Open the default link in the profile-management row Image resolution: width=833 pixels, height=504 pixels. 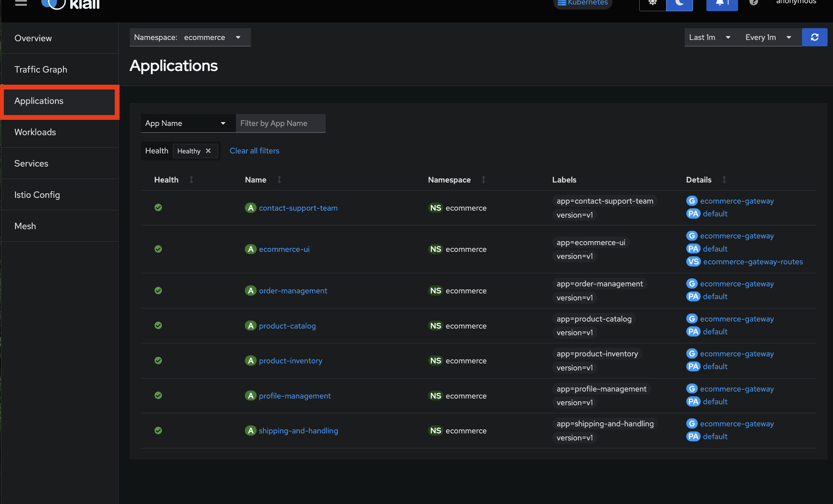pos(715,402)
